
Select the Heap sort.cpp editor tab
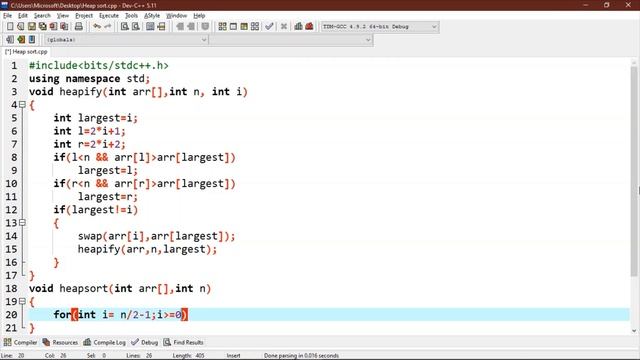click(26, 52)
